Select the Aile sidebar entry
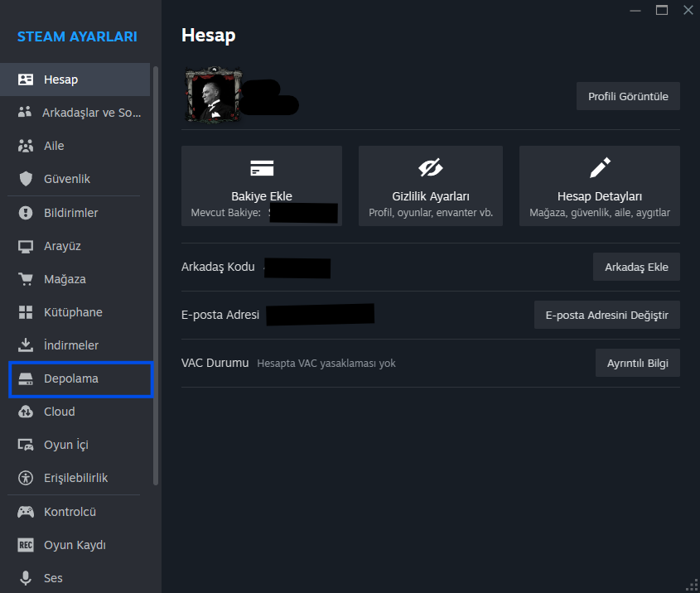Viewport: 700px width, 593px height. tap(75, 146)
